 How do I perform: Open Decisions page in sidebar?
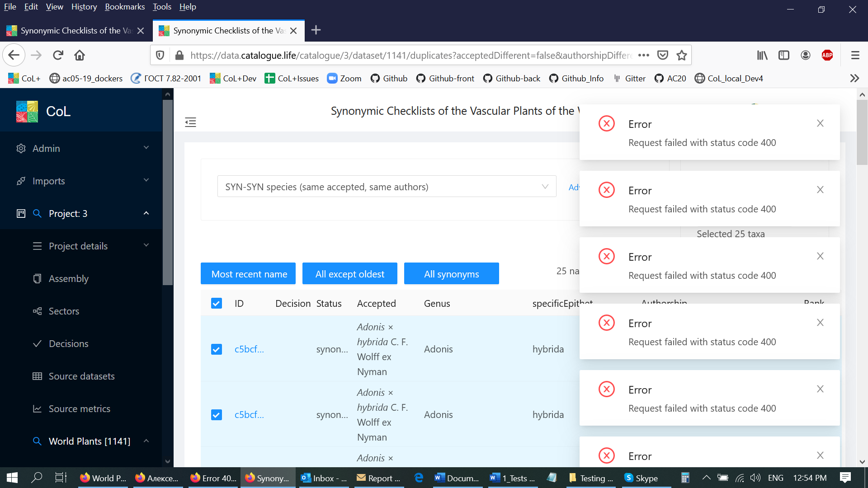(68, 343)
